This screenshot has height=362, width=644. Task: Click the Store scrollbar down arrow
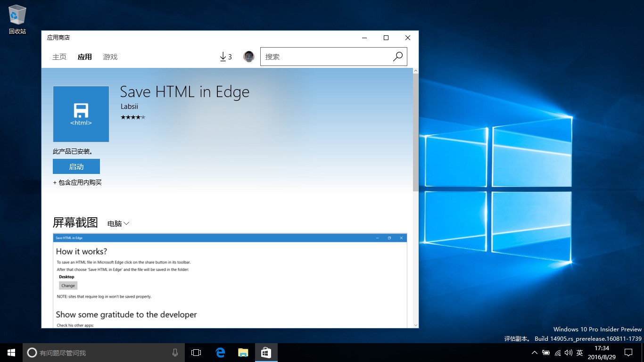(x=416, y=325)
